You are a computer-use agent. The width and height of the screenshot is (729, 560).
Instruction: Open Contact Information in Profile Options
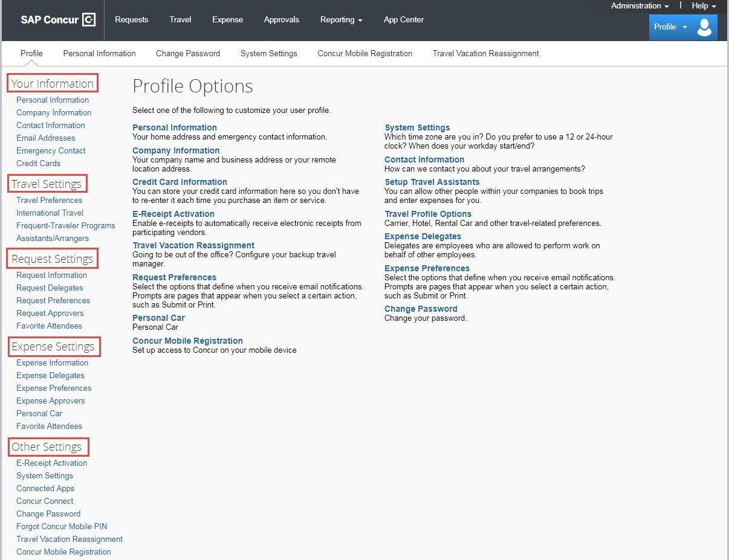(x=424, y=159)
